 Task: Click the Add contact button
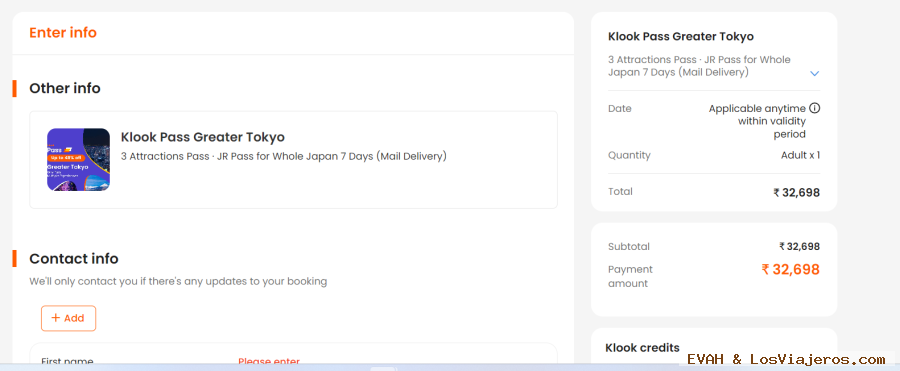(68, 318)
